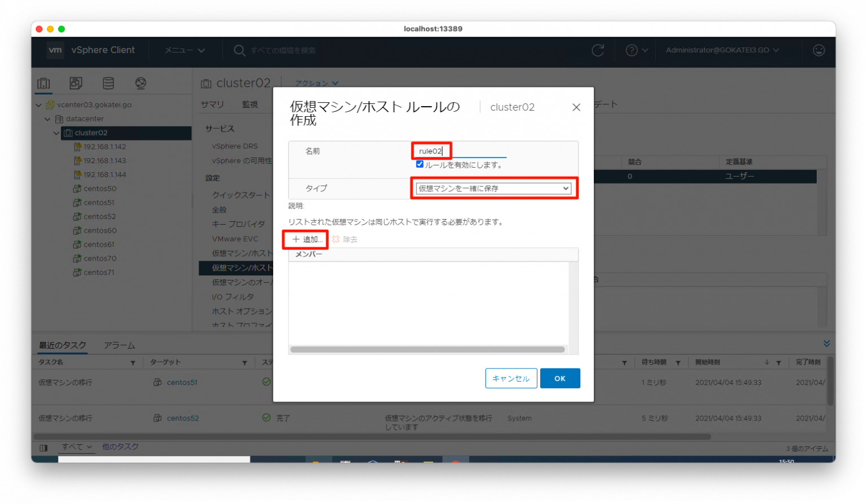Confirm rule creation with OK button
Image resolution: width=867 pixels, height=504 pixels.
coord(560,378)
